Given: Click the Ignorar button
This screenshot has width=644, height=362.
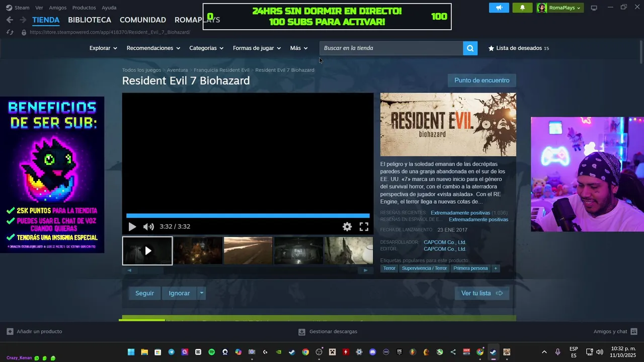Looking at the screenshot, I should (x=179, y=293).
